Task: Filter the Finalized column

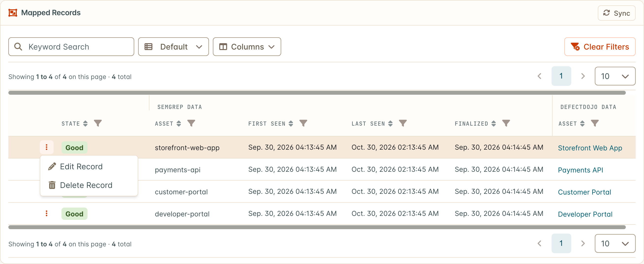Action: (506, 123)
